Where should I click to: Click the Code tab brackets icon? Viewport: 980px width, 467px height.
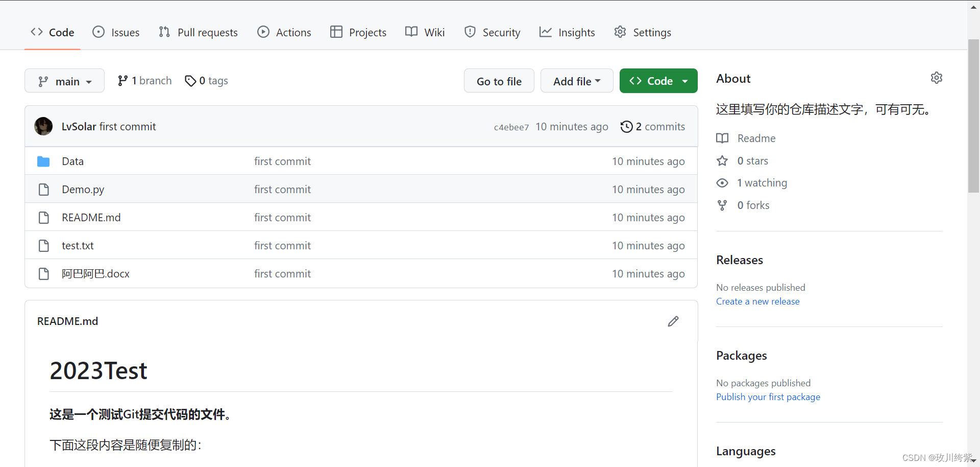[x=37, y=32]
